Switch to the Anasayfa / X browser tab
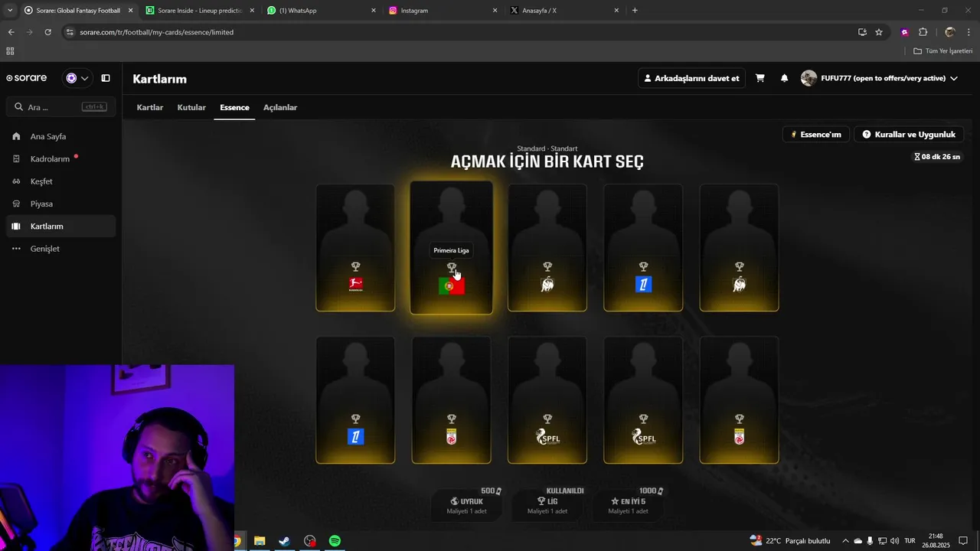The image size is (980, 551). (x=564, y=11)
